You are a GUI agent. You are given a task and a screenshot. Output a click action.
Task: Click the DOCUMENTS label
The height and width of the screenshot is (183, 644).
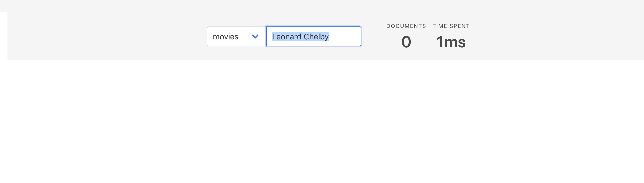click(406, 26)
